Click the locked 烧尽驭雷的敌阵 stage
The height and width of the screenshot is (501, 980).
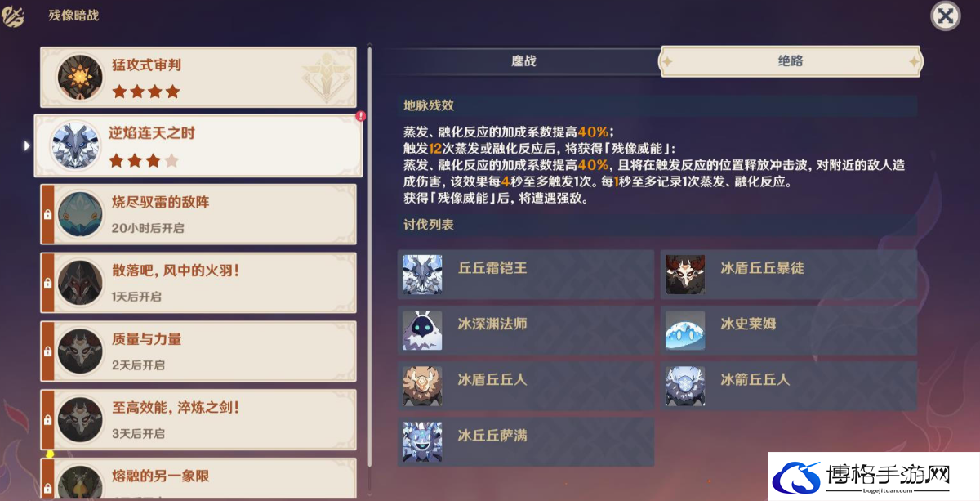click(x=198, y=214)
